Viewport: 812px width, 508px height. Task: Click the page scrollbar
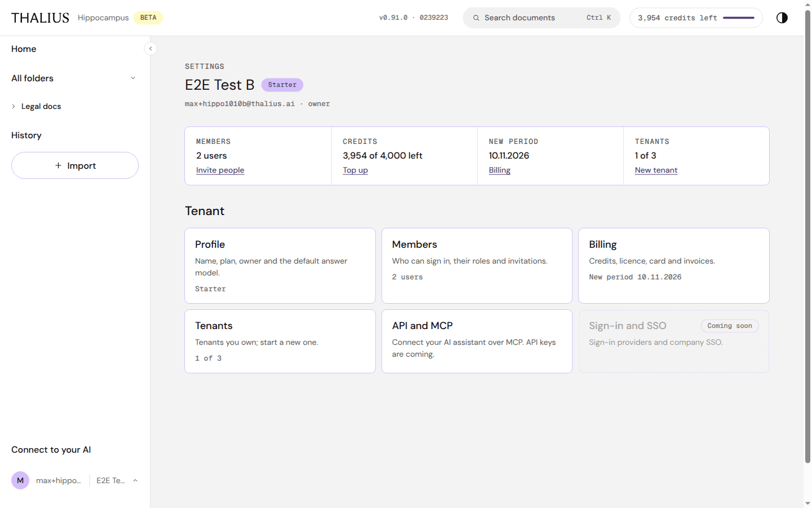pyautogui.click(x=807, y=237)
